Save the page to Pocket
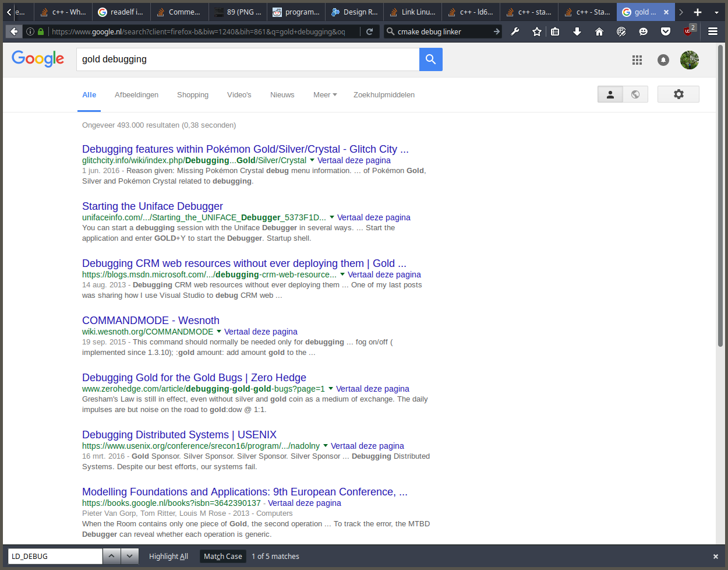Screen dimensions: 728x570 (x=666, y=31)
